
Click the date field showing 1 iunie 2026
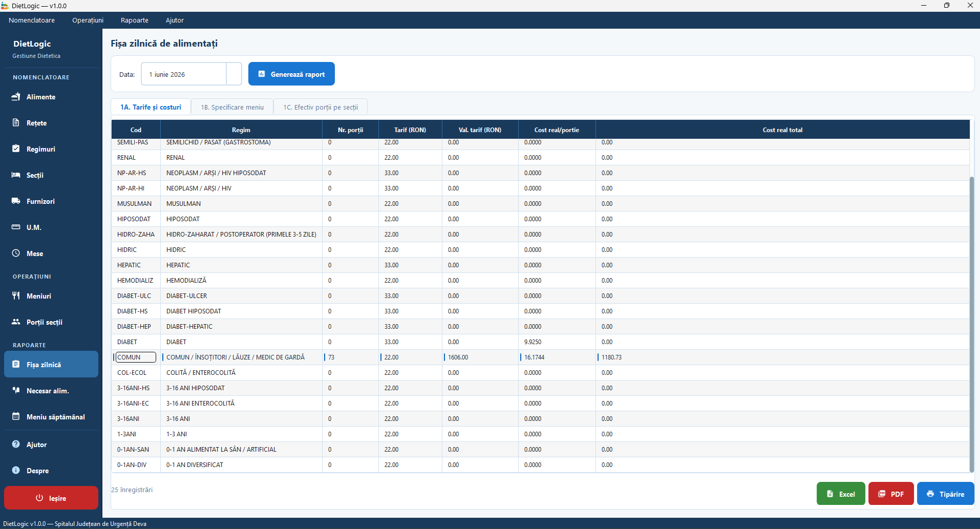[x=183, y=74]
